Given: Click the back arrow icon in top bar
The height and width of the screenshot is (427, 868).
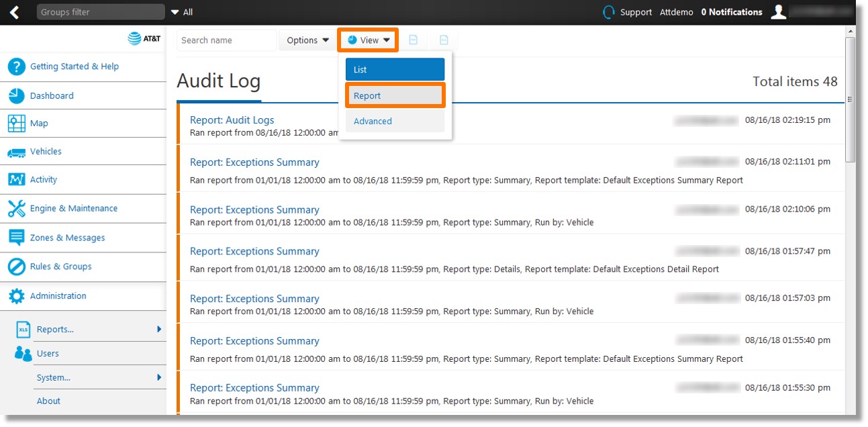Looking at the screenshot, I should (14, 12).
